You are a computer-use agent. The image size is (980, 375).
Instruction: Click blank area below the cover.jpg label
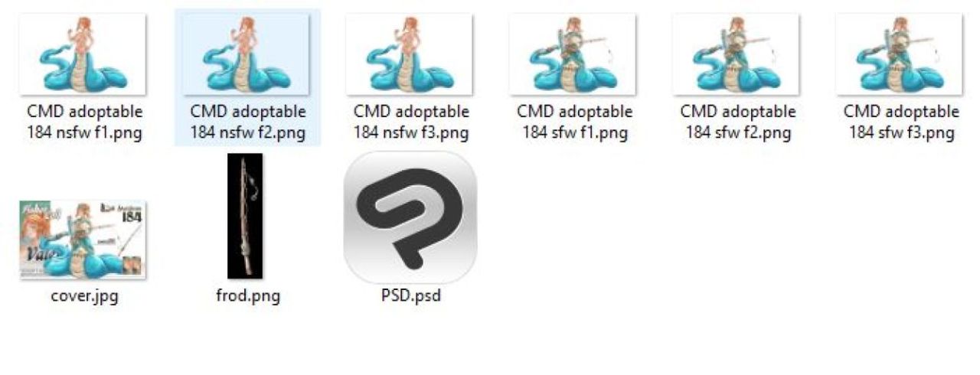click(x=83, y=341)
